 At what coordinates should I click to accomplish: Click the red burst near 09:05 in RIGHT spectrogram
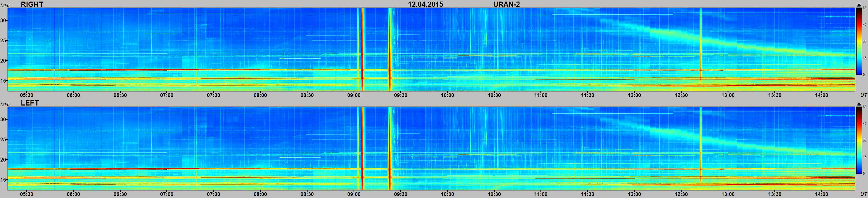pyautogui.click(x=362, y=49)
